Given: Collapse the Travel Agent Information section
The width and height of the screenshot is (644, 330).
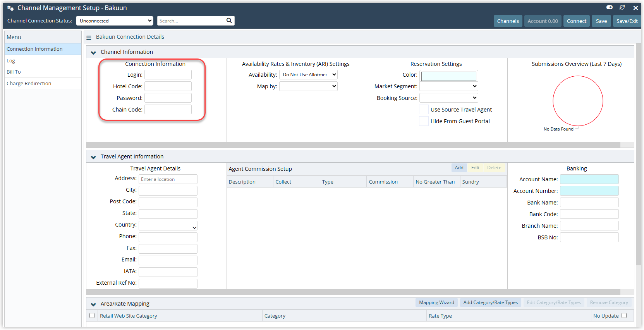Looking at the screenshot, I should pyautogui.click(x=93, y=157).
